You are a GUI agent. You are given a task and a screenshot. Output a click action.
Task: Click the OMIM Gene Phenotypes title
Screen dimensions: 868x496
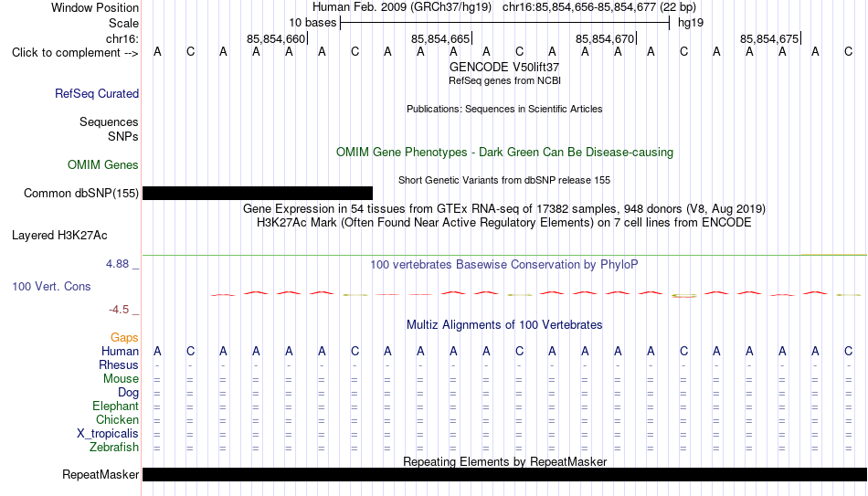[505, 153]
